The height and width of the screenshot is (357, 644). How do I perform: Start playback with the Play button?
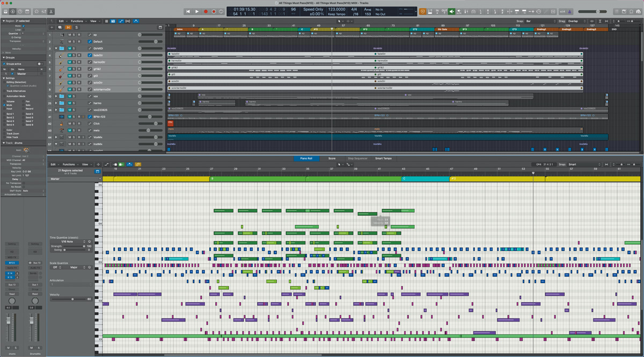coord(196,11)
